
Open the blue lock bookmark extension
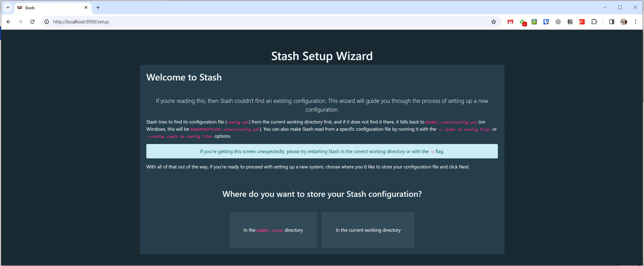coord(546,22)
